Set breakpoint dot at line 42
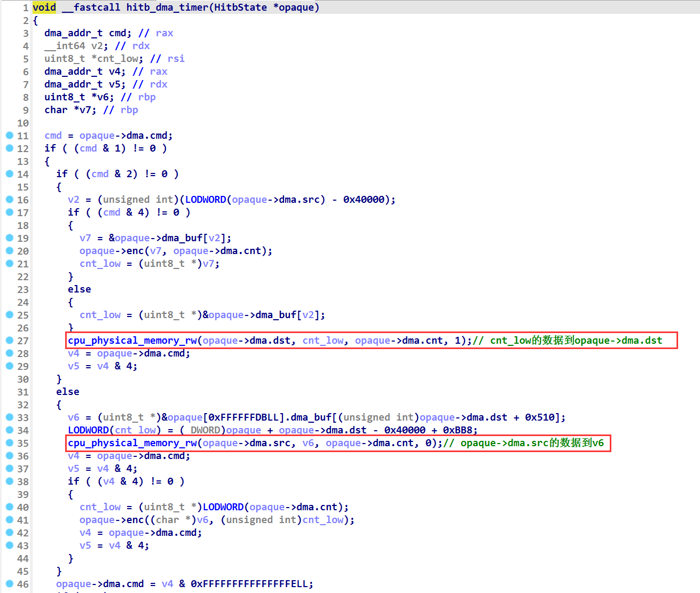The width and height of the screenshot is (700, 593). click(x=10, y=532)
